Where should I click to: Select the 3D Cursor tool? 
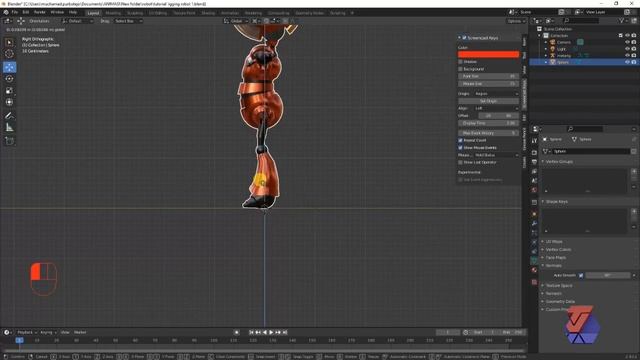pos(9,54)
